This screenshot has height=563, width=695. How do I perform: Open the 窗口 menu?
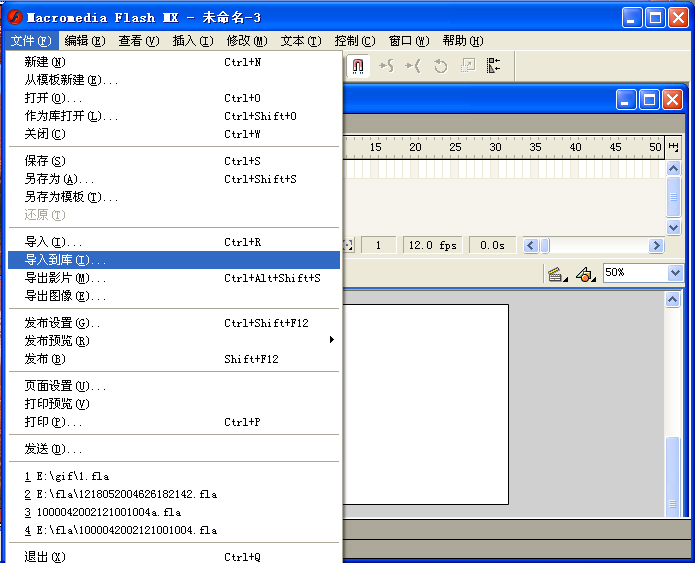[x=409, y=41]
